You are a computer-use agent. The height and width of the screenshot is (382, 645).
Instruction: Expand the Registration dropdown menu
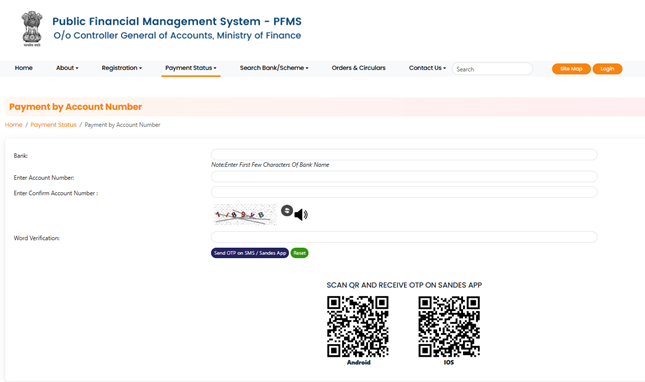pos(122,68)
